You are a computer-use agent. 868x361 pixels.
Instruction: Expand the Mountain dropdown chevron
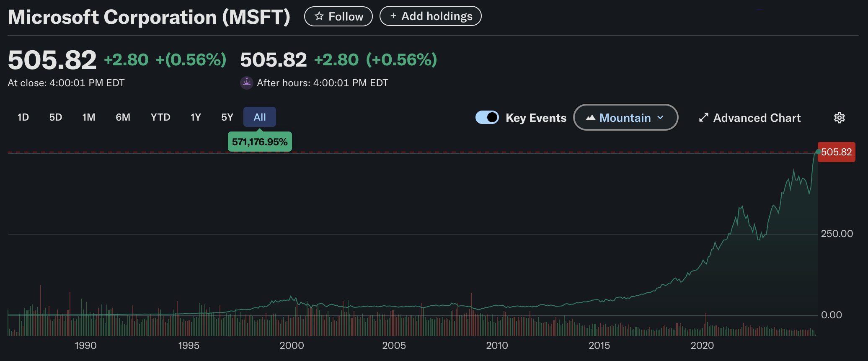[661, 118]
